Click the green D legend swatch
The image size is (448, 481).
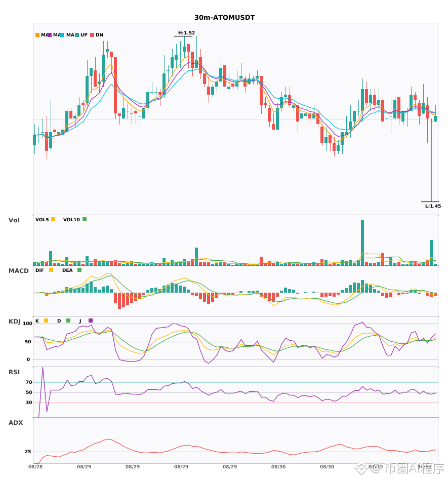[68, 320]
